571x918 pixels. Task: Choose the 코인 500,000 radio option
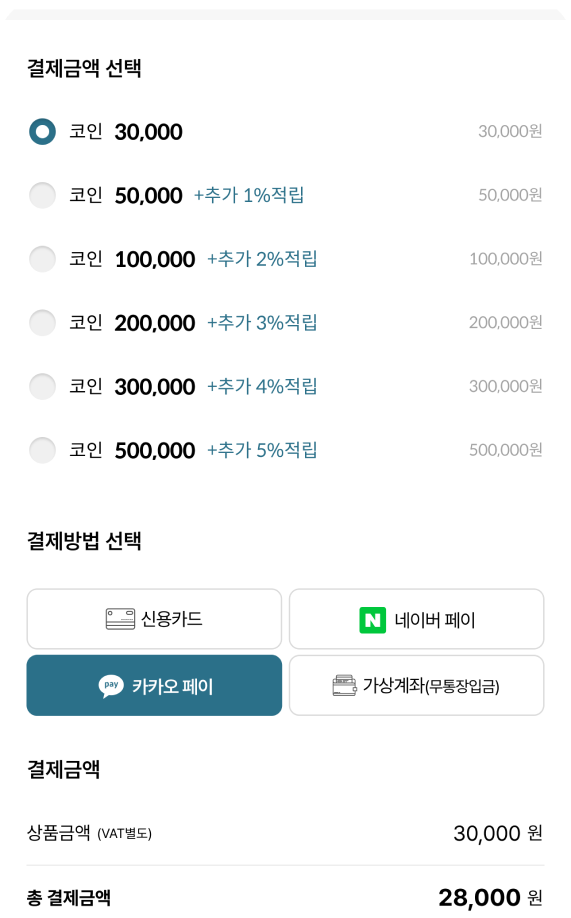coord(42,450)
